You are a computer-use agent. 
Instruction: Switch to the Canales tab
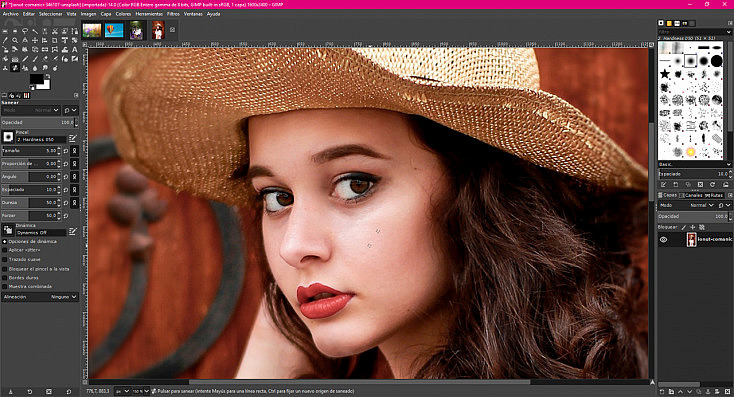point(691,195)
